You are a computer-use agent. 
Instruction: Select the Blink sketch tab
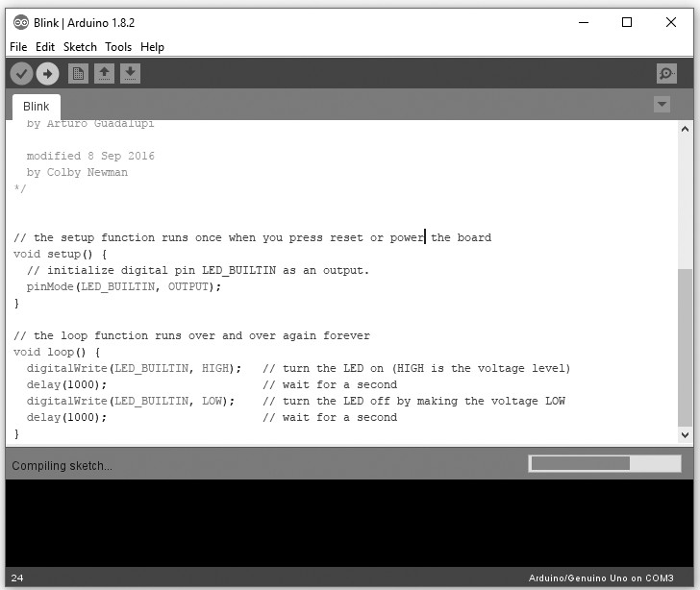coord(37,107)
